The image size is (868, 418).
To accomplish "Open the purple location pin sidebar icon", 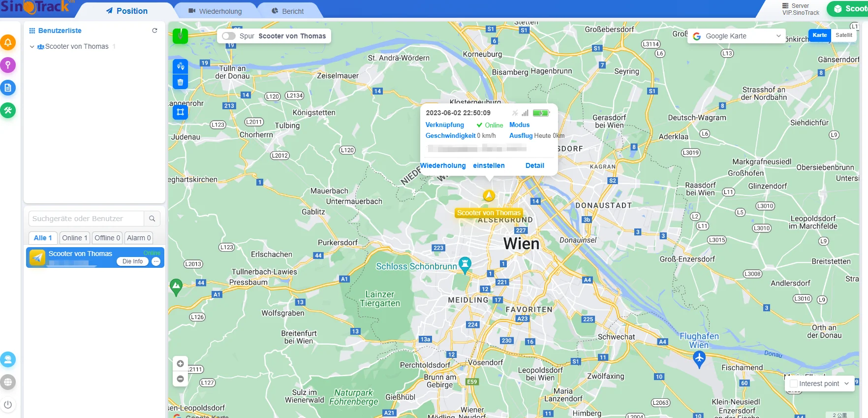I will click(8, 65).
